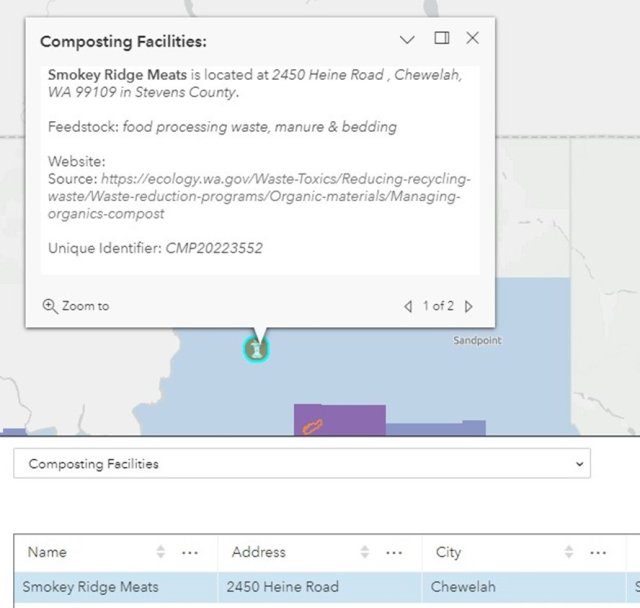640x608 pixels.
Task: Click the orange outlined feature on map
Action: click(312, 428)
